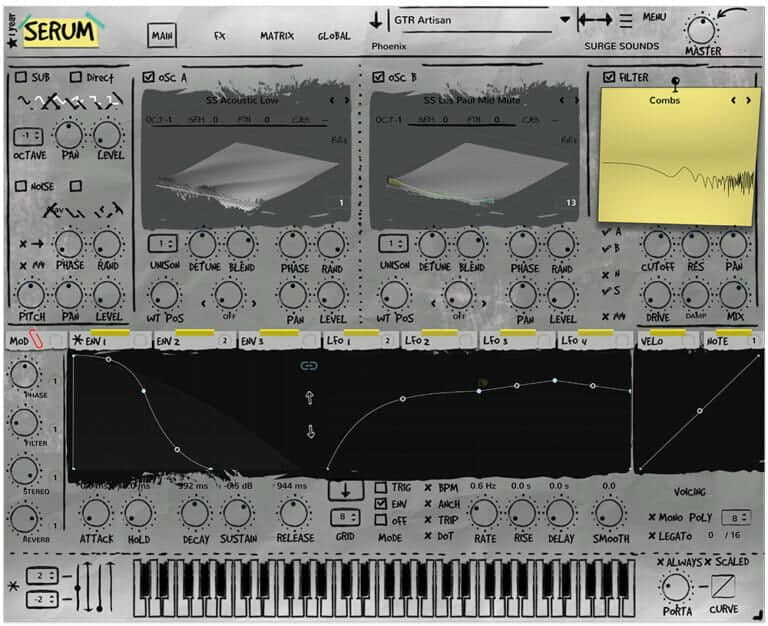Click previous wavetable arrow in OSC B
The height and width of the screenshot is (626, 768).
[x=562, y=100]
